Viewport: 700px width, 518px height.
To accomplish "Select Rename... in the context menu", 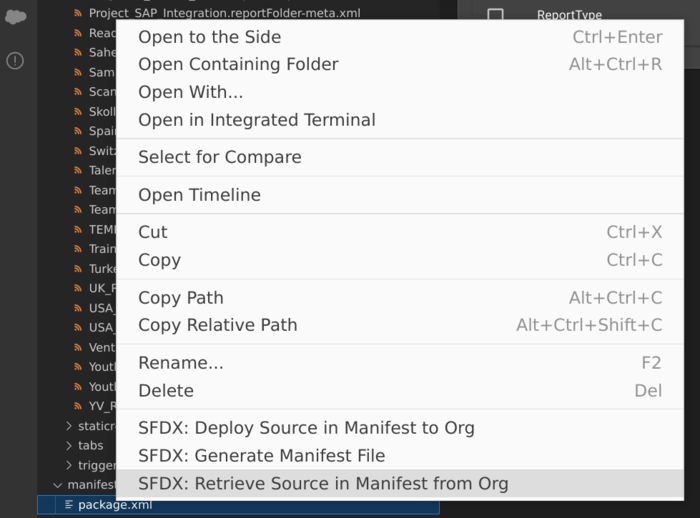I will click(180, 362).
